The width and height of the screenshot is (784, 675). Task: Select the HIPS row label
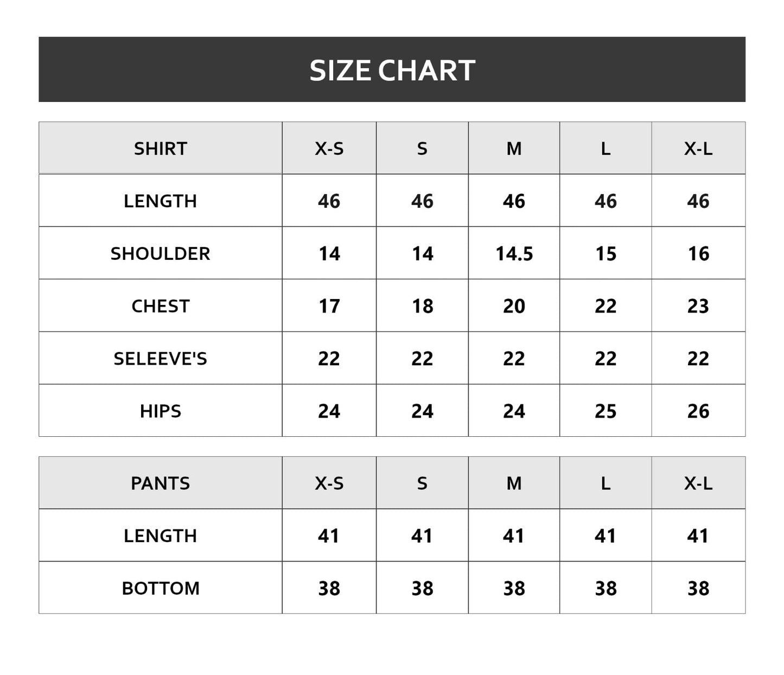161,411
